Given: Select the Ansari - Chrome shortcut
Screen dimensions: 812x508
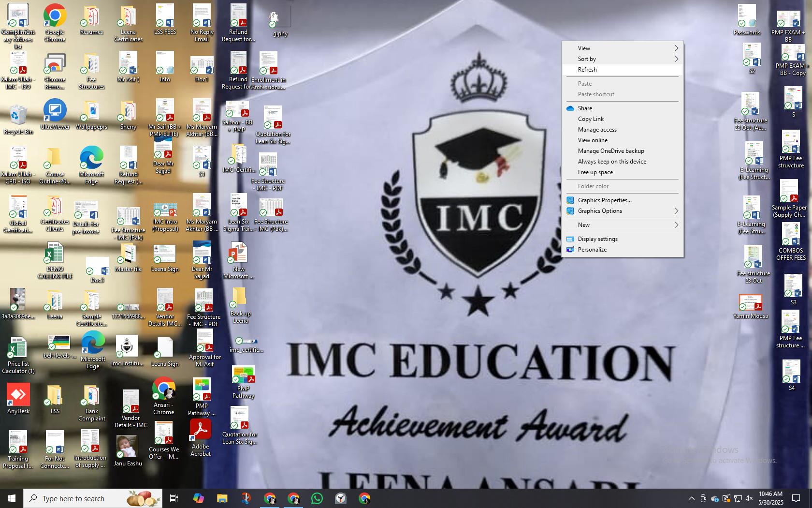Looking at the screenshot, I should [163, 396].
